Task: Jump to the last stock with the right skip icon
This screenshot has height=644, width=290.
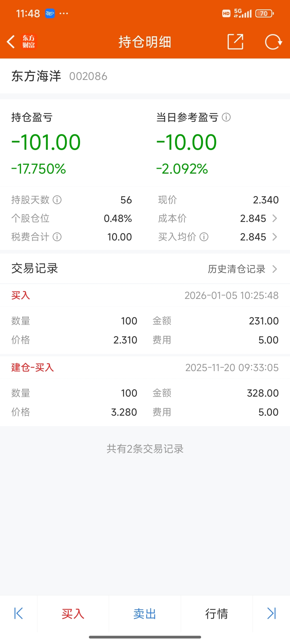Action: 271,613
